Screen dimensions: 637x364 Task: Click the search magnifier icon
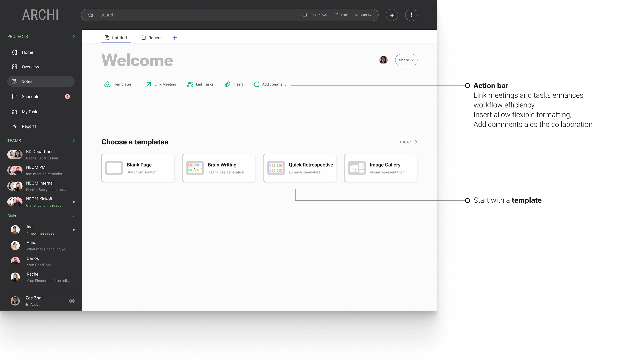[x=91, y=15]
